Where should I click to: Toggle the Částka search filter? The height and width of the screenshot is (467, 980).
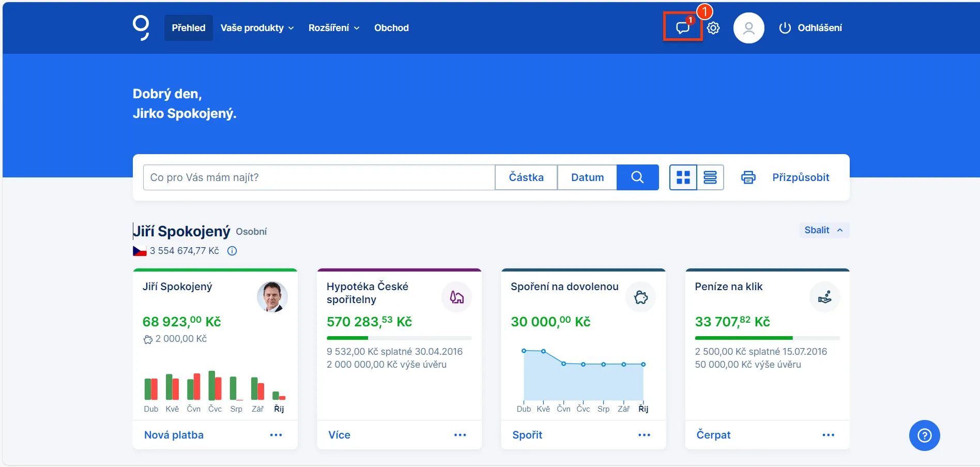[526, 177]
